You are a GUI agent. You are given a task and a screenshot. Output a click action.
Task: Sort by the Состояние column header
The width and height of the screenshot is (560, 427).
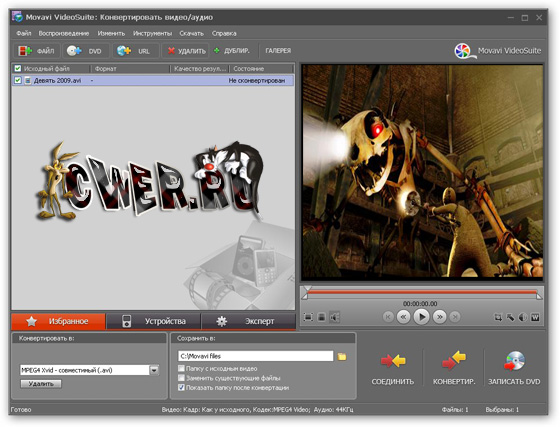point(261,68)
